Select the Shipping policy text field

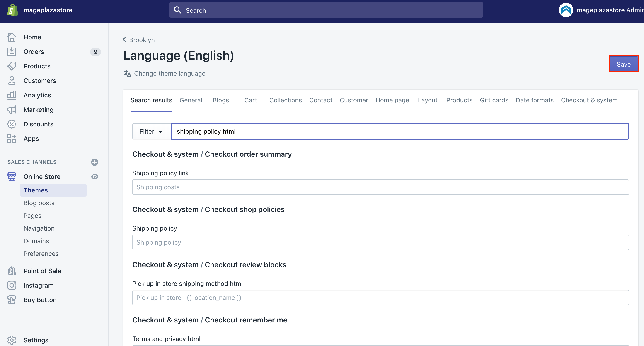click(x=381, y=242)
